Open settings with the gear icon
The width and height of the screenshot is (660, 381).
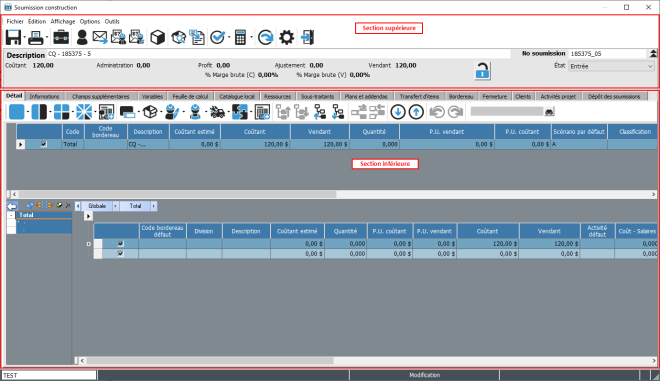tap(287, 37)
